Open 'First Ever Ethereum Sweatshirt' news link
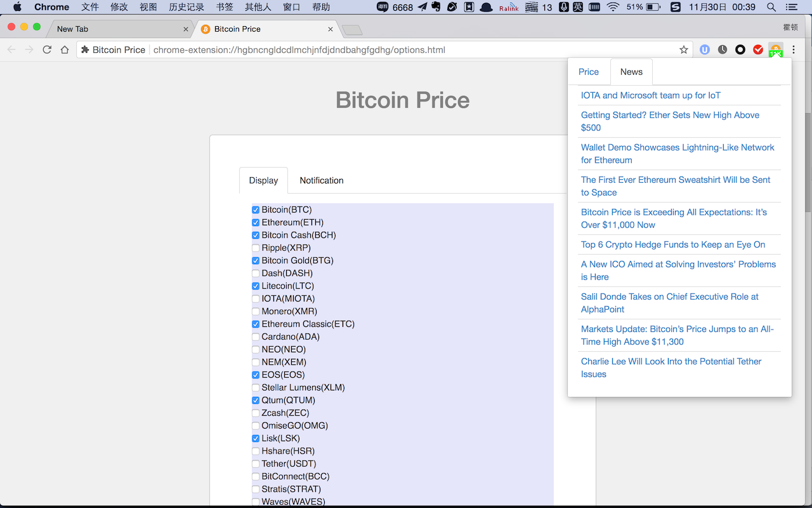Viewport: 812px width, 508px height. coord(676,186)
